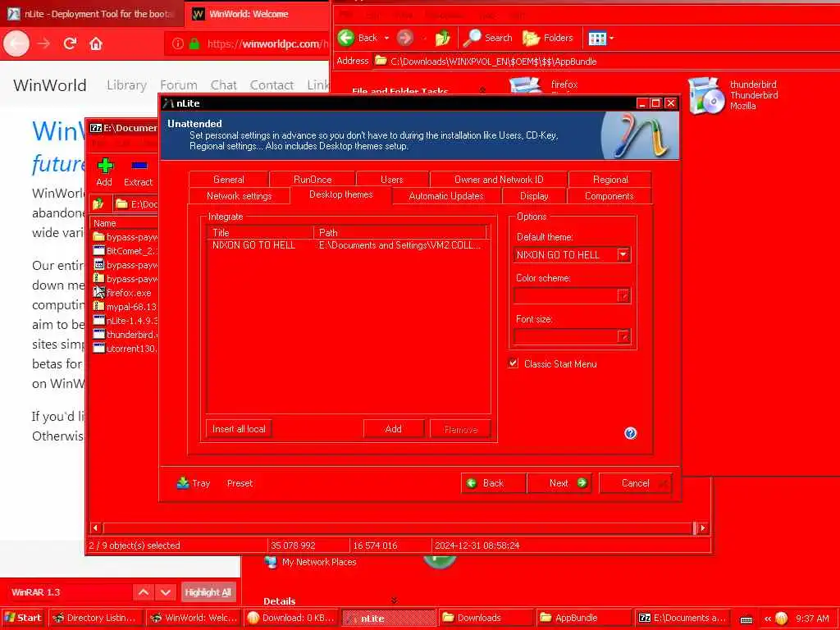Click Explorer Folders toolbar button
Viewport: 840px width, 630px height.
(547, 38)
